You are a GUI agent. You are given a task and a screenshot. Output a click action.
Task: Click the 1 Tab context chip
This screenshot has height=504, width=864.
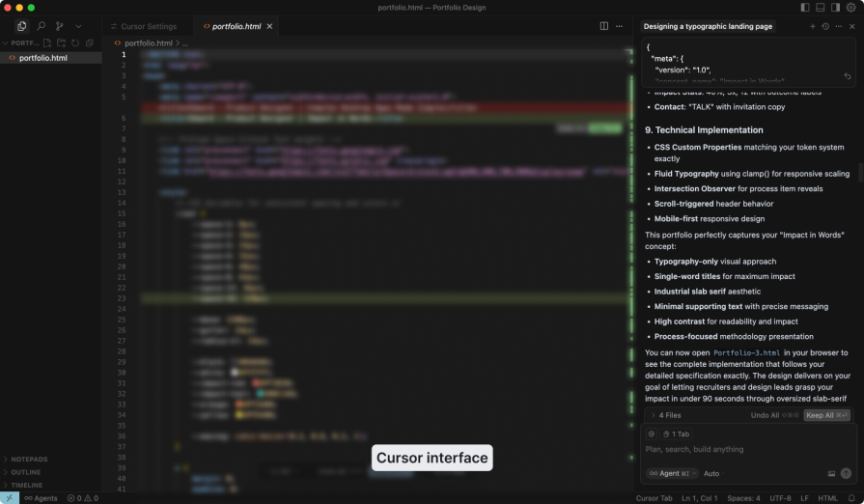(x=676, y=434)
